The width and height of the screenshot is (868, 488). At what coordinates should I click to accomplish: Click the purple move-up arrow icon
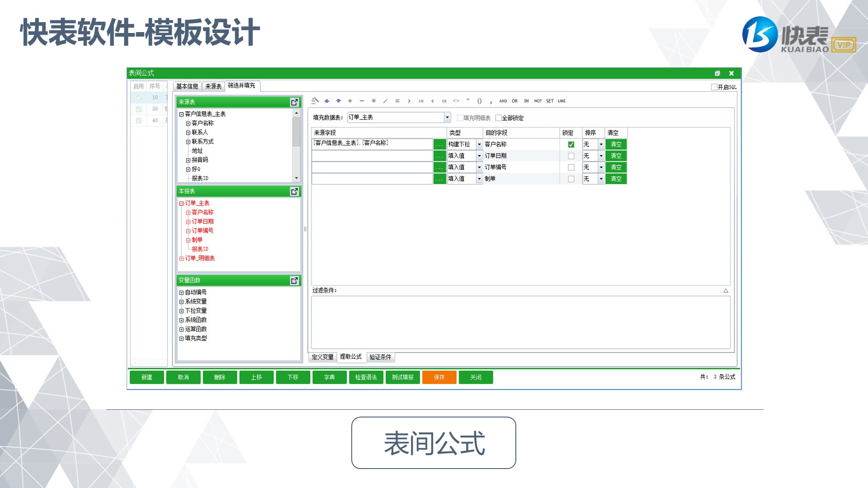pyautogui.click(x=327, y=101)
